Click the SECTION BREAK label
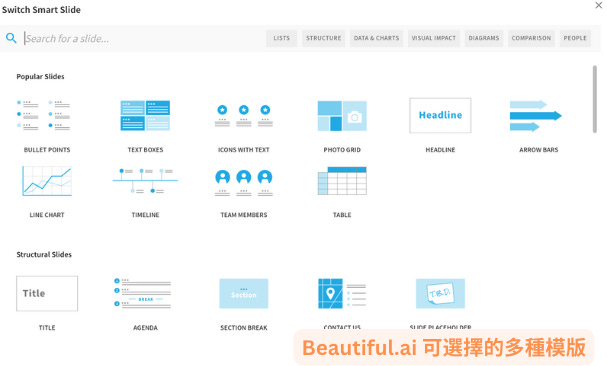 [243, 328]
